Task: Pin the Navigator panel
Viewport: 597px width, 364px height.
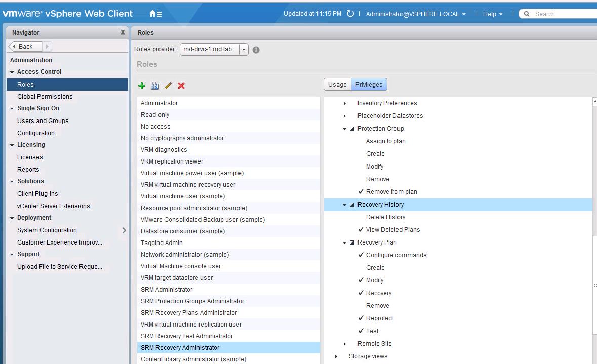Action: [123, 33]
